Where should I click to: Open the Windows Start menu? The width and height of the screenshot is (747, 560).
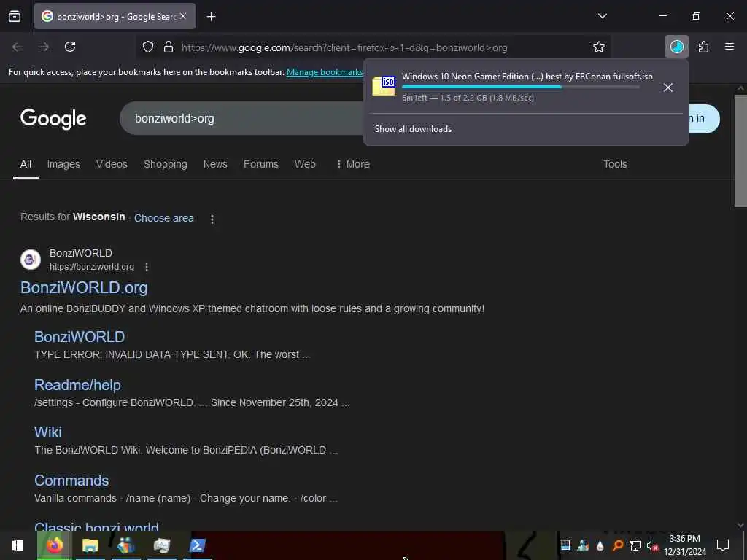[x=18, y=545]
